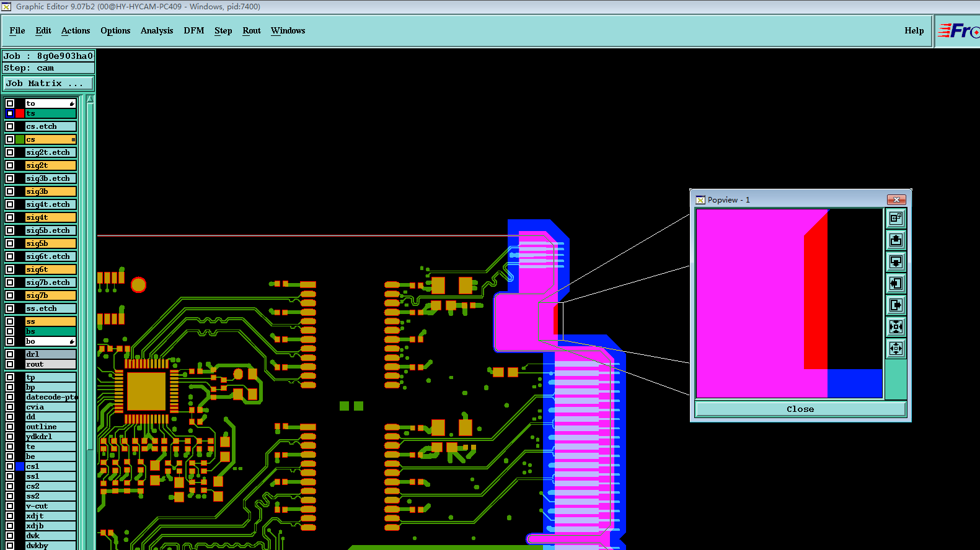Click the pan down icon in Popview
This screenshot has height=550, width=980.
coord(896,261)
